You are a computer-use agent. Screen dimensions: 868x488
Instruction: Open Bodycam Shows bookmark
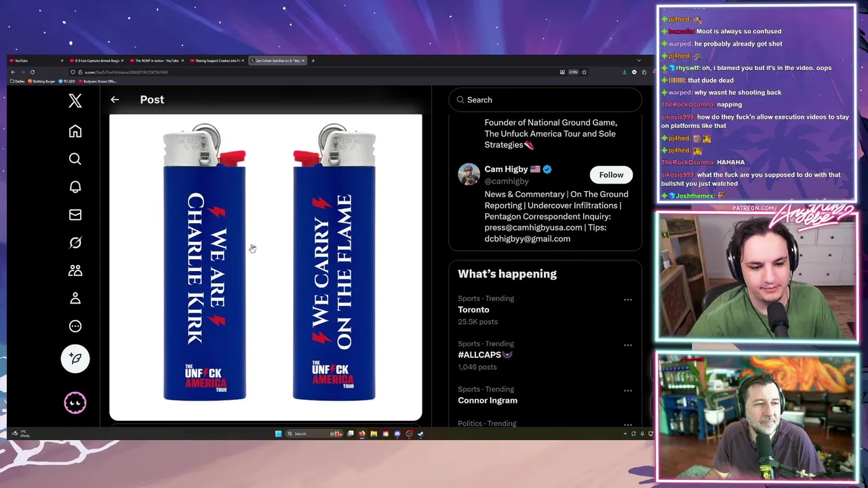[98, 81]
